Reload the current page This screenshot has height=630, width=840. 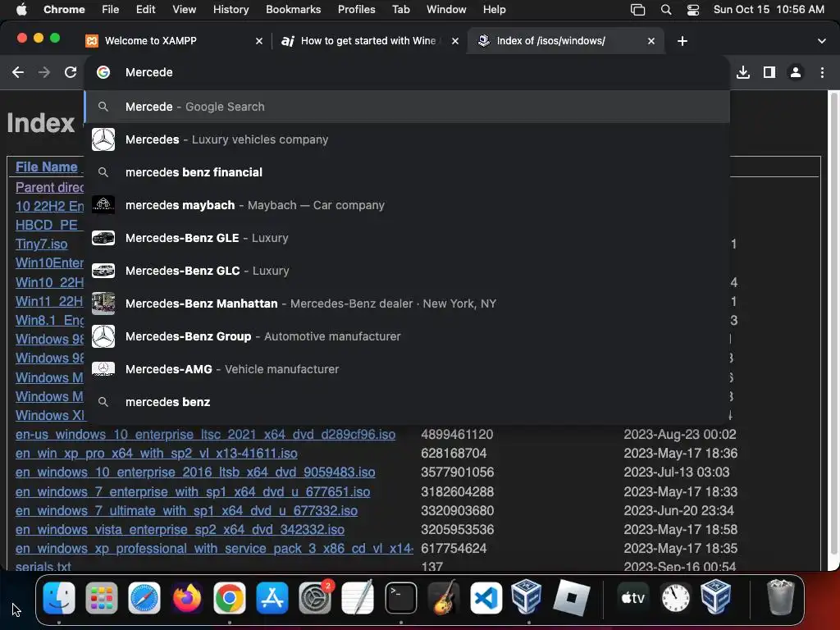click(x=71, y=72)
